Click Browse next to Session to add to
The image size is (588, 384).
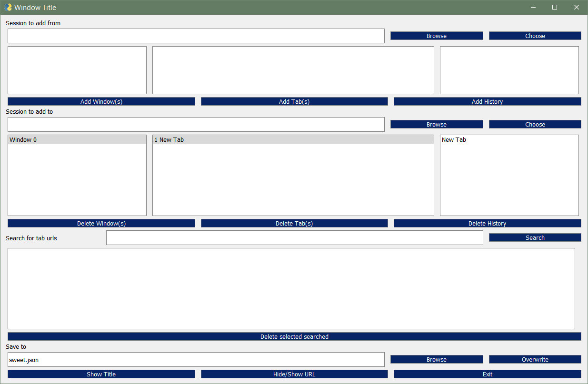click(436, 124)
